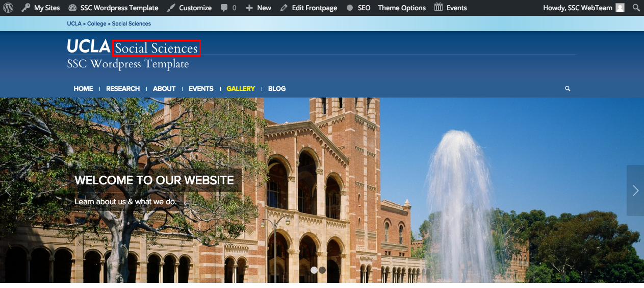Click Edit Frontpage in admin bar
This screenshot has height=288, width=644.
(x=308, y=8)
